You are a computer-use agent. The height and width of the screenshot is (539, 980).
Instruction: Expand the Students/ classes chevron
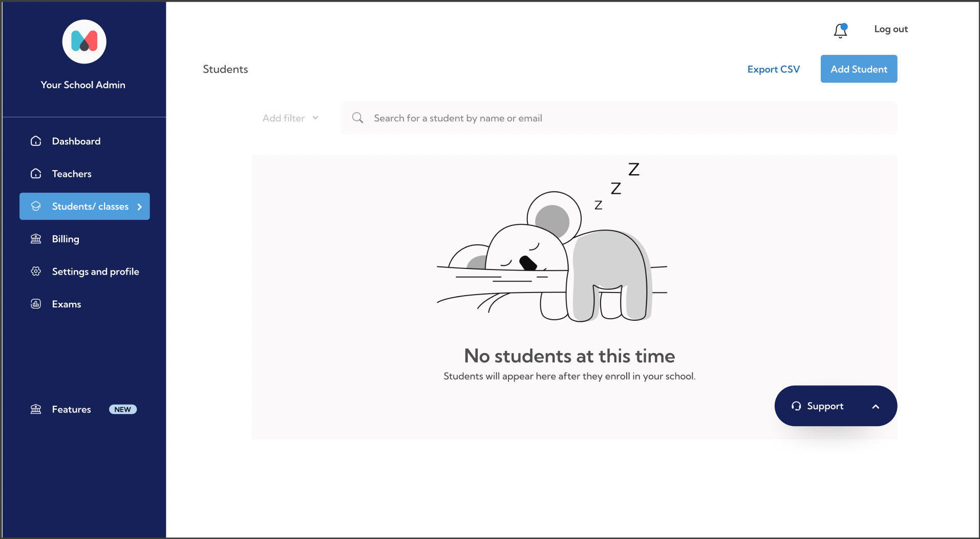tap(139, 206)
